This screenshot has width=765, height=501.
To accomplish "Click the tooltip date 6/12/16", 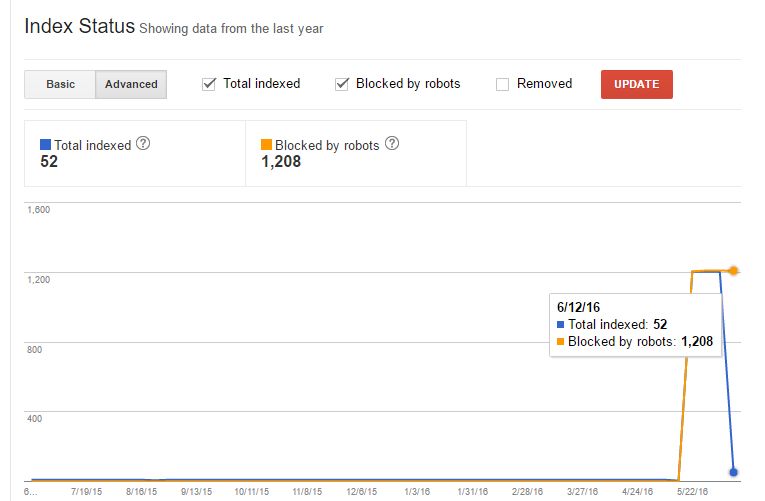I will click(x=578, y=307).
